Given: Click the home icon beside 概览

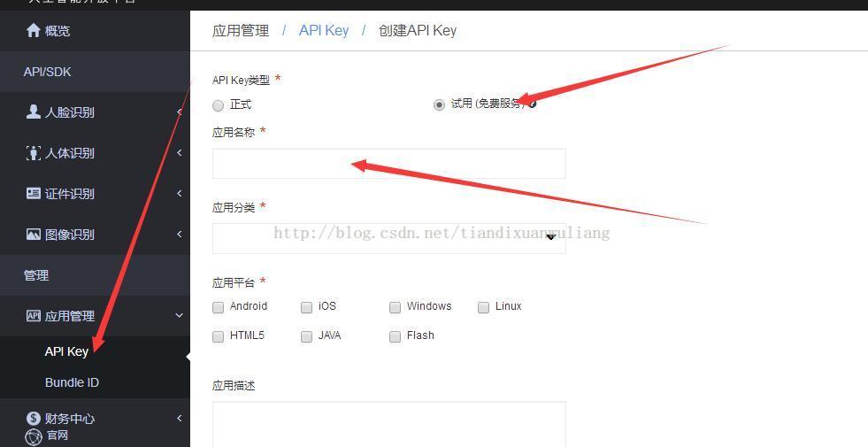Looking at the screenshot, I should [34, 30].
